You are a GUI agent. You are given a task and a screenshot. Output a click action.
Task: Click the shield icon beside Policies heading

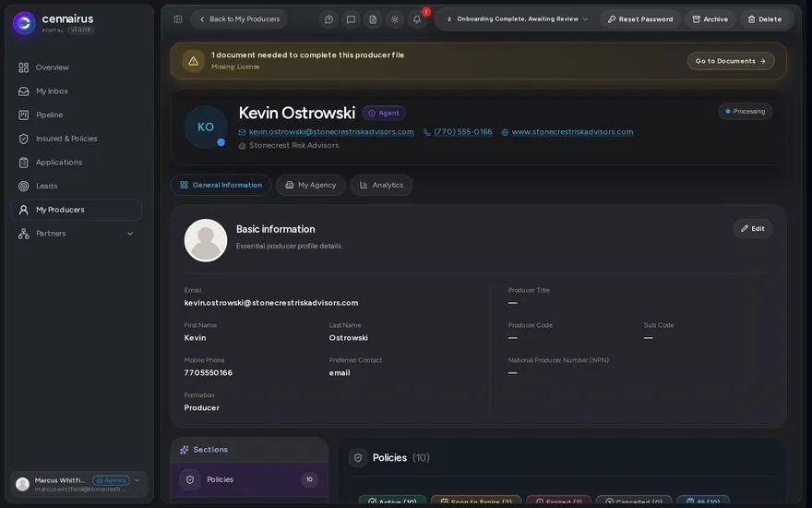[358, 458]
